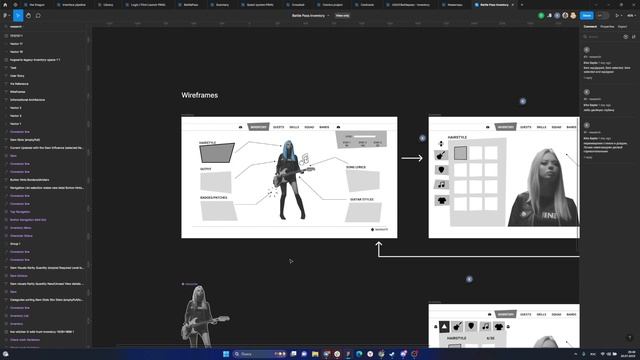640x360 pixels.
Task: Open a new tab with plus button
Action: [522, 4]
